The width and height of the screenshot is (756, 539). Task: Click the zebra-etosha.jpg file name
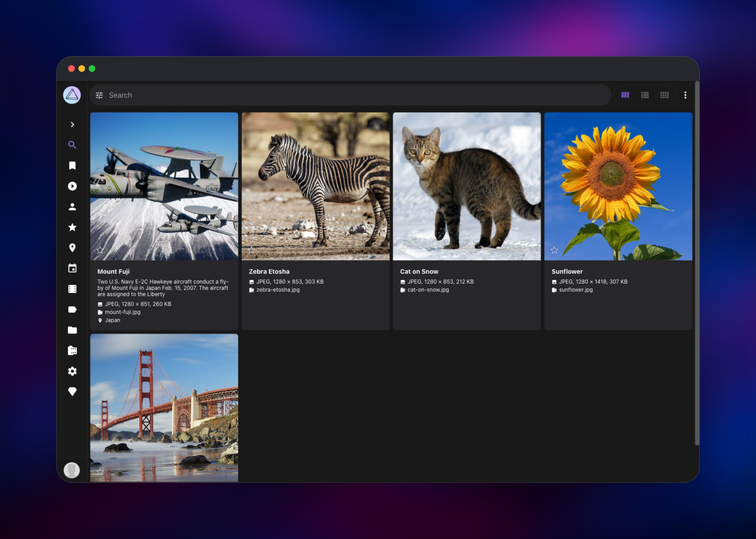tap(278, 290)
